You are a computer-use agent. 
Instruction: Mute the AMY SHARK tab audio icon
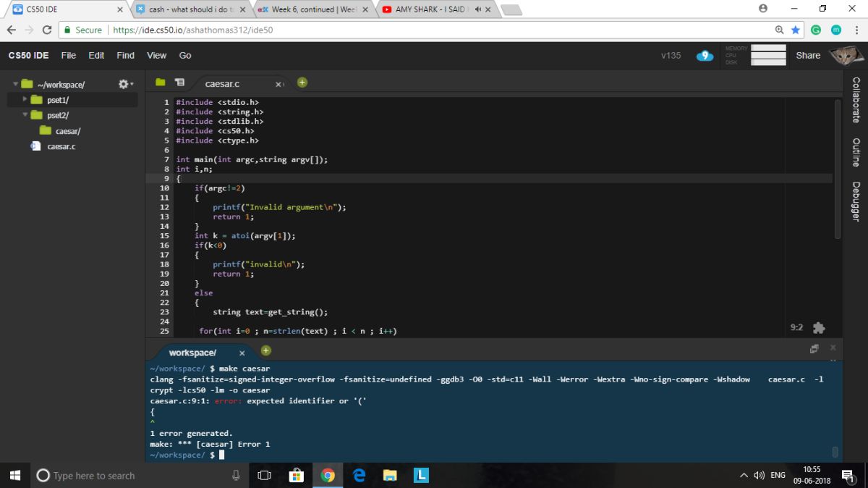478,9
